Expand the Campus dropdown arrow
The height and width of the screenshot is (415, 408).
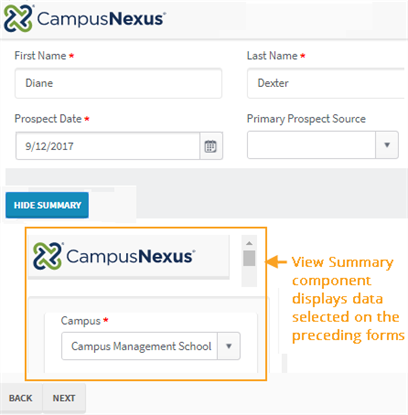pyautogui.click(x=229, y=346)
